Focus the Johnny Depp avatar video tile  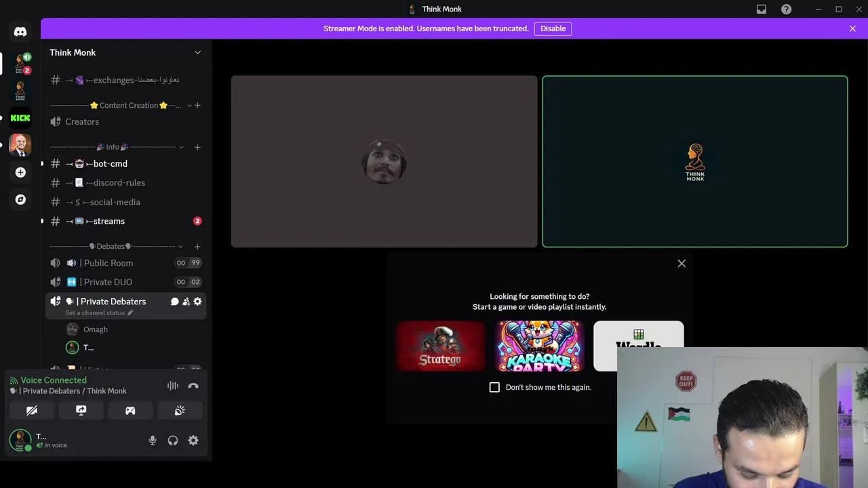click(384, 161)
